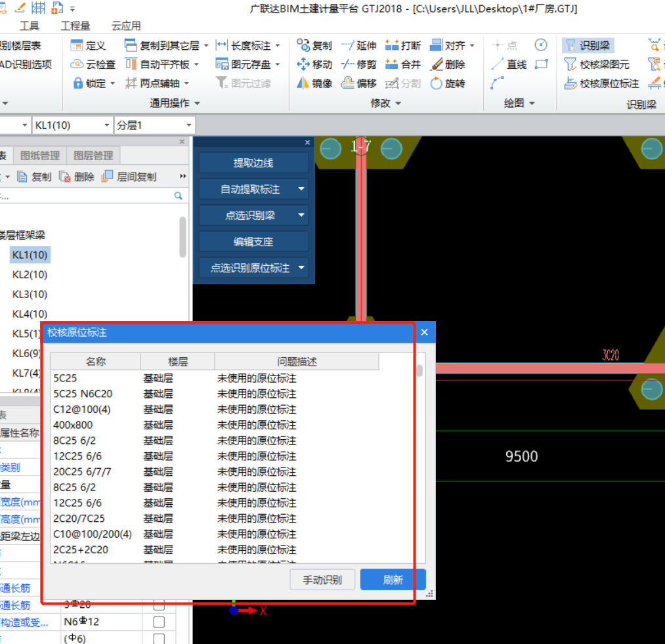Image resolution: width=665 pixels, height=644 pixels.
Task: Expand the 点选识别梁 dropdown arrow
Action: [301, 215]
